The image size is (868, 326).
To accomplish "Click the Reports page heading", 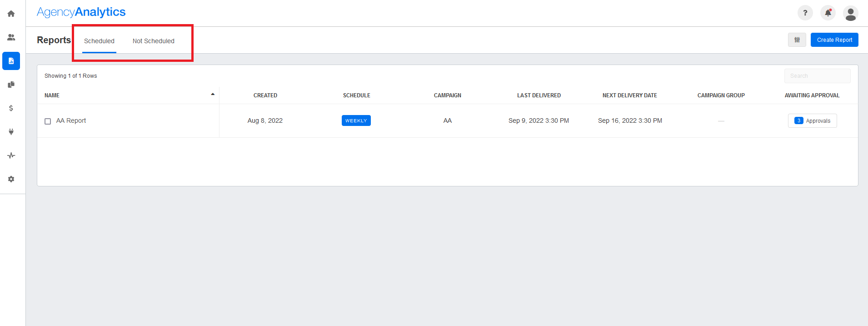I will pyautogui.click(x=54, y=40).
